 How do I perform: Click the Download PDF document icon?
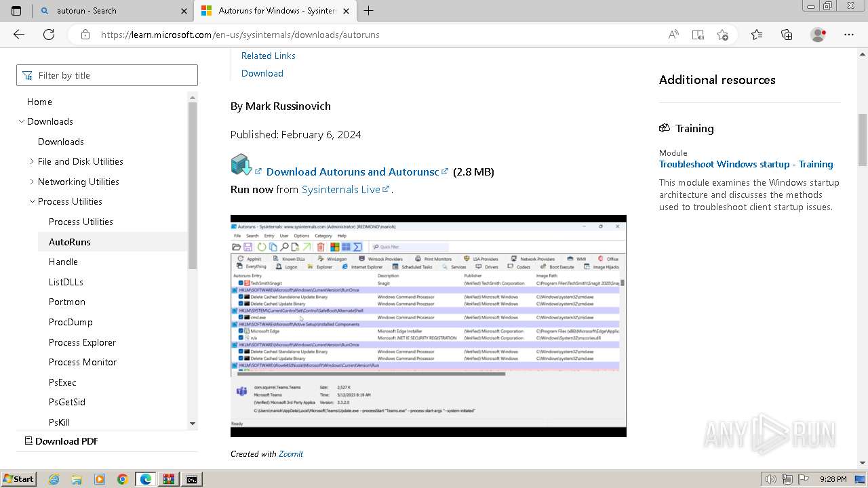point(28,441)
